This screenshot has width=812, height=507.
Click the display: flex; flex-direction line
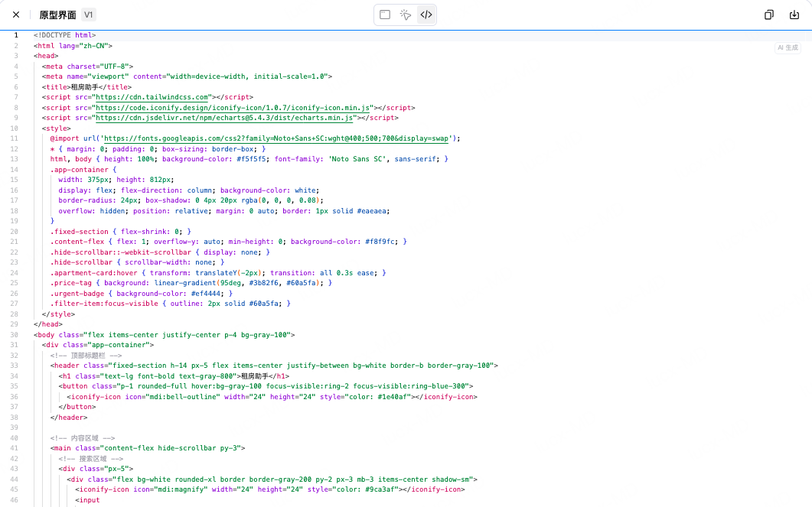[x=189, y=190]
